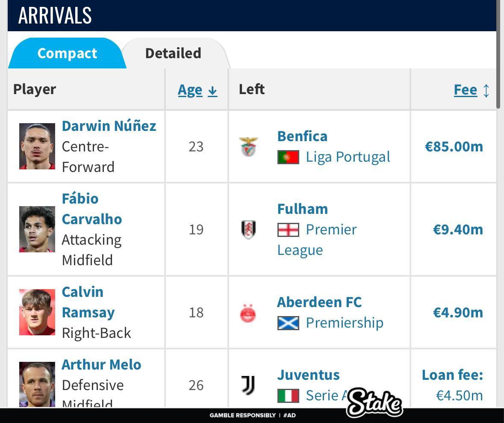Screen dimensions: 504x423
Task: Click Arthur Melo's portrait thumbnail
Action: [37, 385]
